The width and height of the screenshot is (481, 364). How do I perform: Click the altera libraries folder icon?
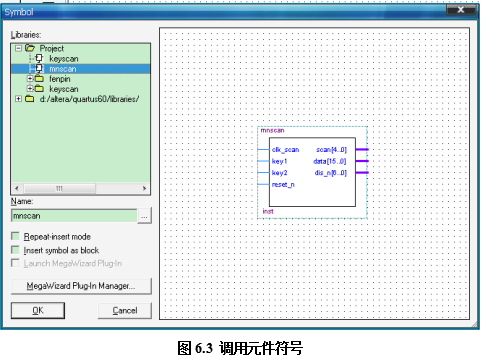30,99
